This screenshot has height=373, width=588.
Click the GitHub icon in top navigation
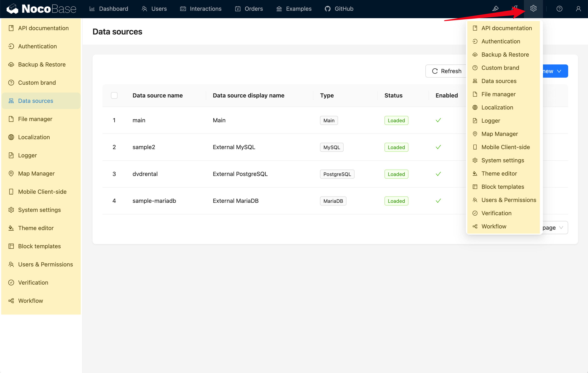click(327, 9)
